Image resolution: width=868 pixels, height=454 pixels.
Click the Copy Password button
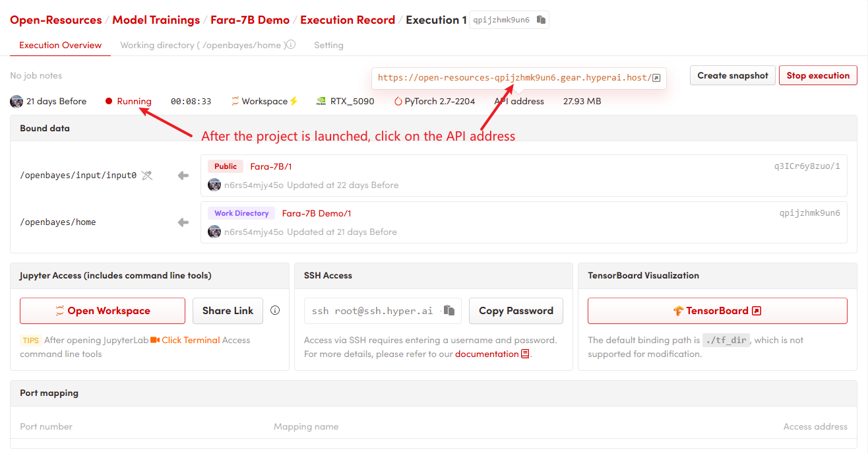[x=516, y=311]
